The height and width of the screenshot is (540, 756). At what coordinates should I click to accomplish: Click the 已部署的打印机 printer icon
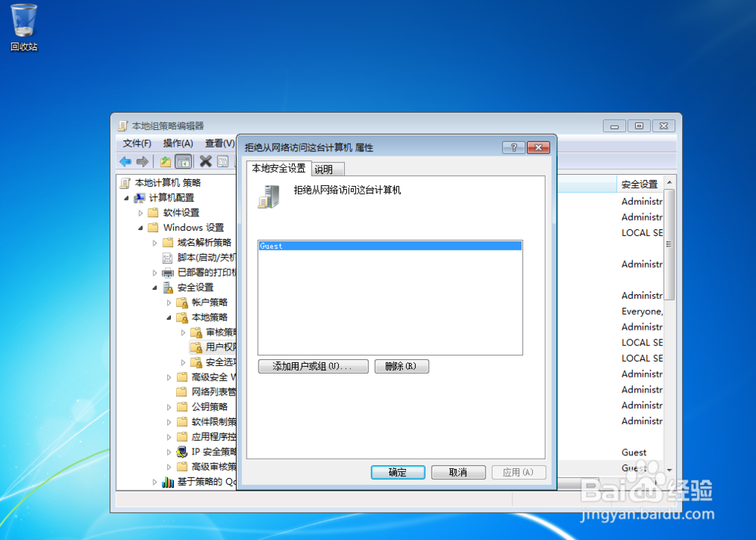[168, 272]
